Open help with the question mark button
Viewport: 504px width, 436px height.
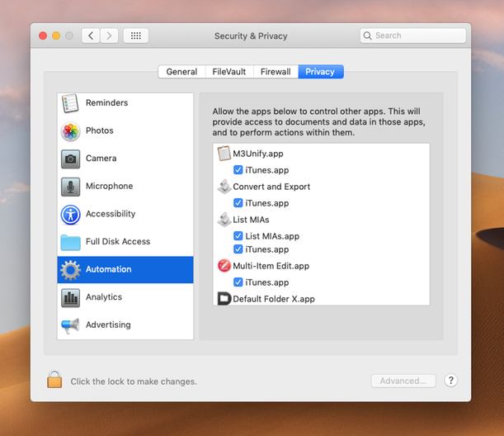point(450,381)
